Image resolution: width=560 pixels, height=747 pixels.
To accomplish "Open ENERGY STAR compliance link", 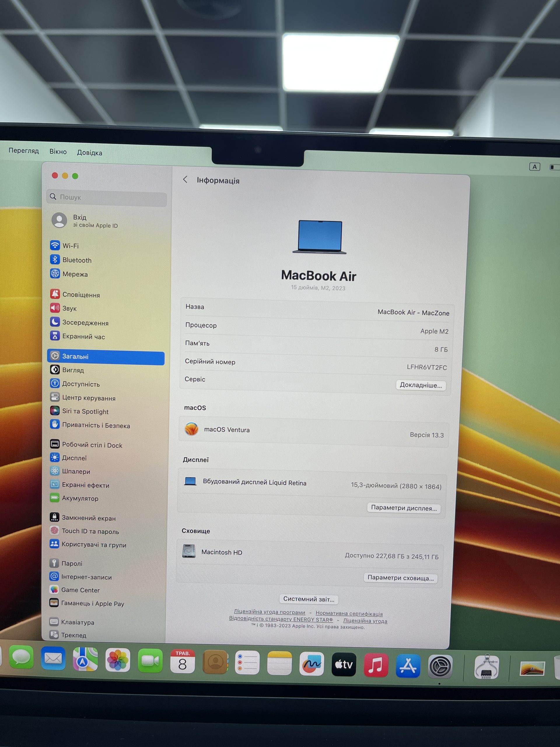I will click(281, 619).
